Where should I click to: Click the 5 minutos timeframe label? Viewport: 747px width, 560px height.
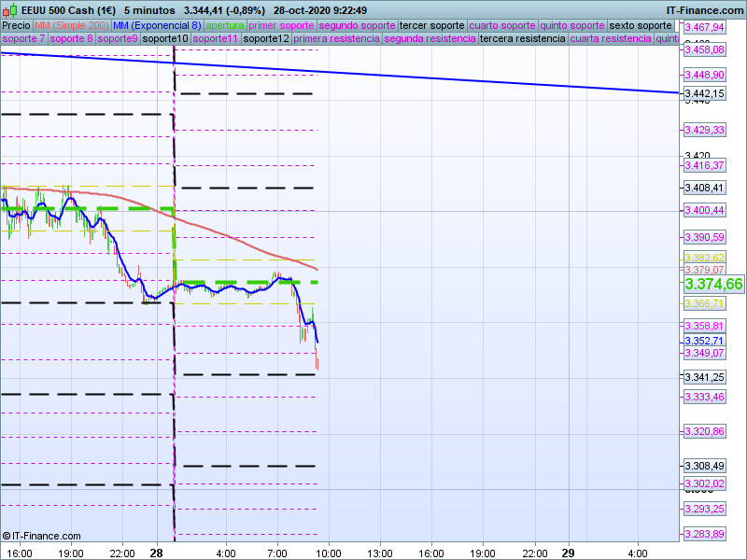tap(149, 9)
